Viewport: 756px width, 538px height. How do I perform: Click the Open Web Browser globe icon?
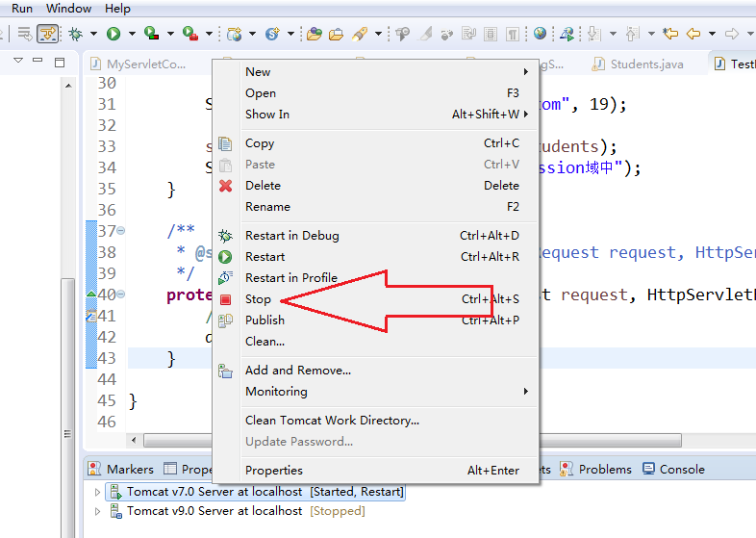540,34
